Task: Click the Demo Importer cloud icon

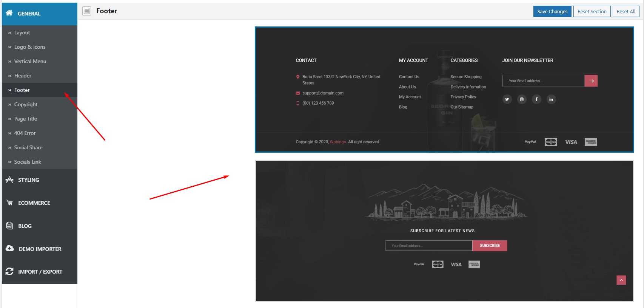Action: (10, 248)
